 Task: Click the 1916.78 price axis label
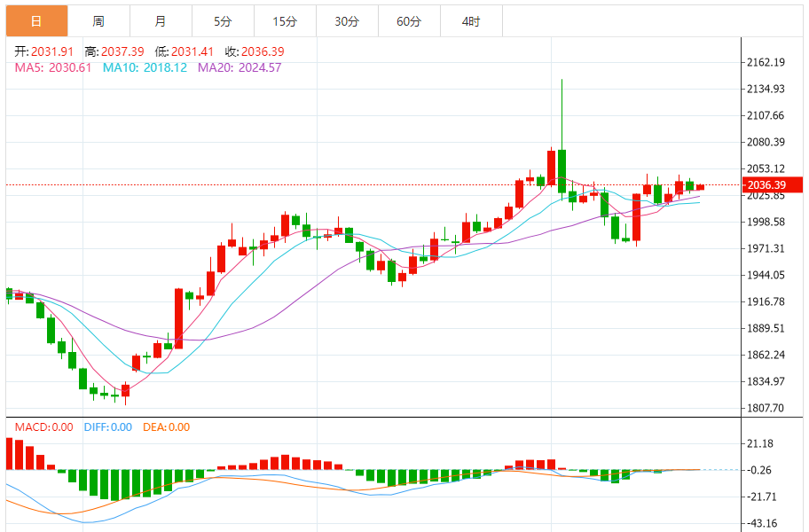766,301
